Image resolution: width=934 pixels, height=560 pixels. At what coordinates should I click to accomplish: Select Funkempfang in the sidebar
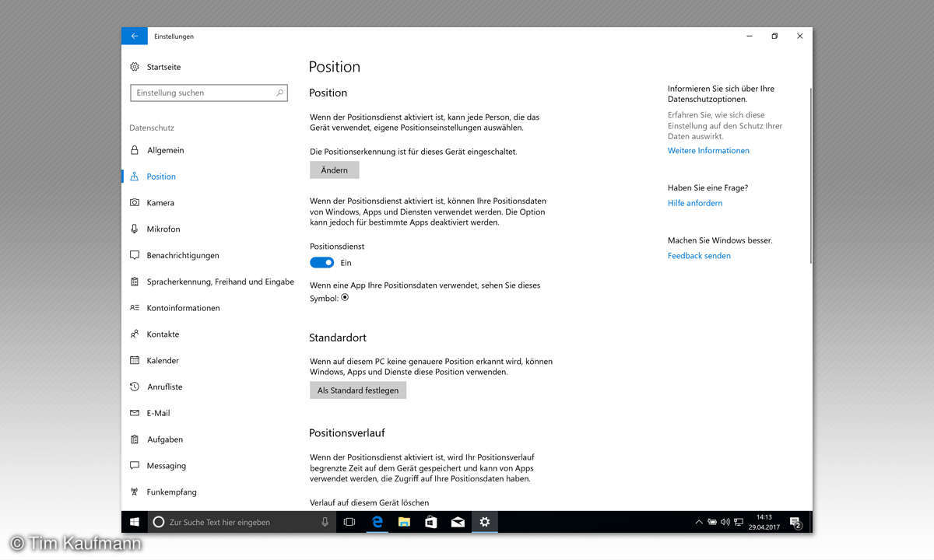point(171,492)
